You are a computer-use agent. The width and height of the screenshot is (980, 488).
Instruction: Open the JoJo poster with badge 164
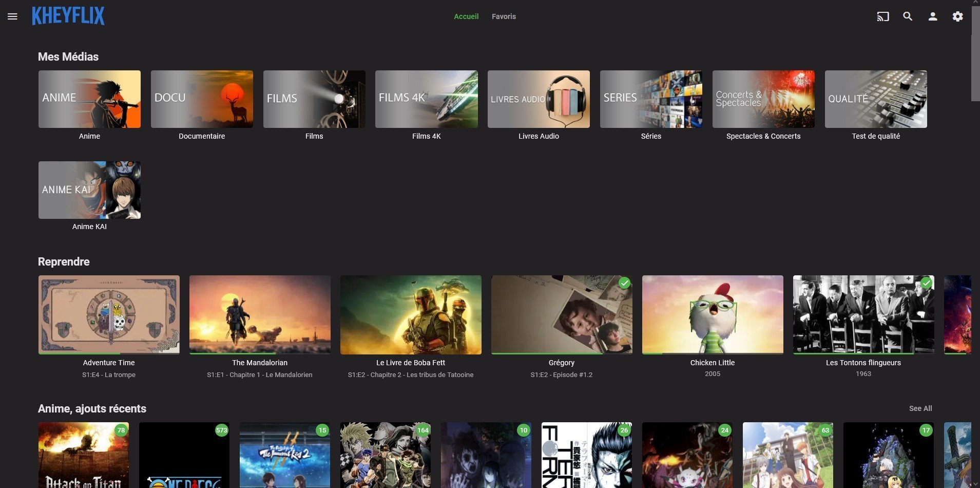[x=386, y=455]
